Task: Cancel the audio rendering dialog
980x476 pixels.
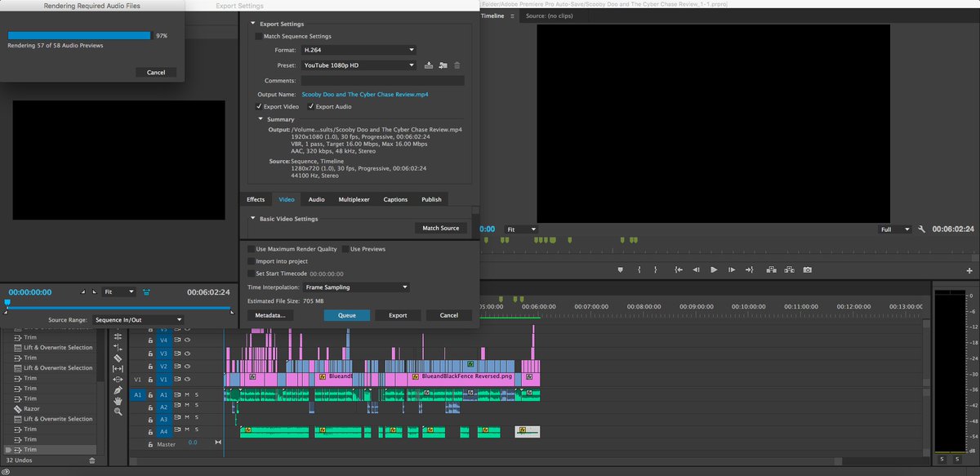Action: point(156,73)
